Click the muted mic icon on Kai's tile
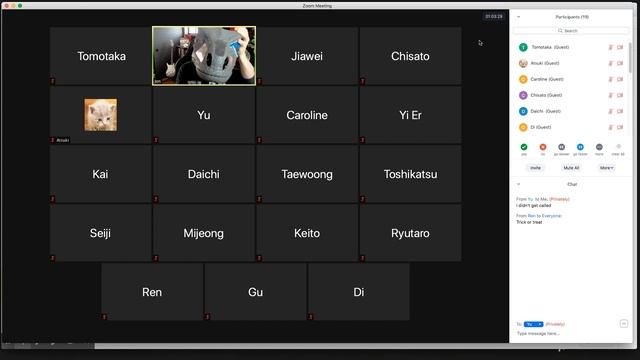 pos(52,199)
